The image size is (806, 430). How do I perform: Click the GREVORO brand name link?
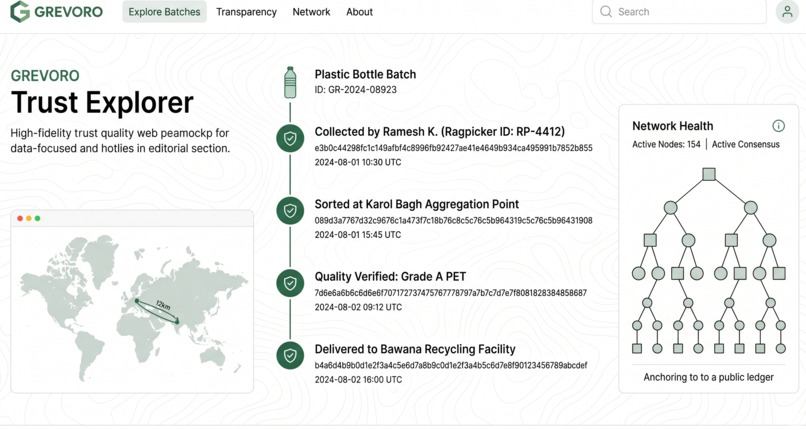coord(68,11)
